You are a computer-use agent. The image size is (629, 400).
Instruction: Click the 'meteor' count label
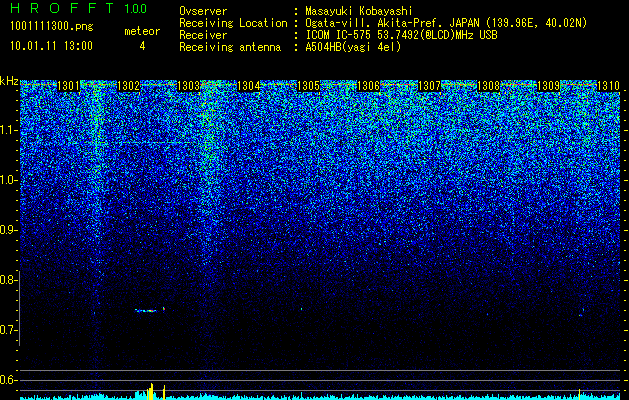142,31
